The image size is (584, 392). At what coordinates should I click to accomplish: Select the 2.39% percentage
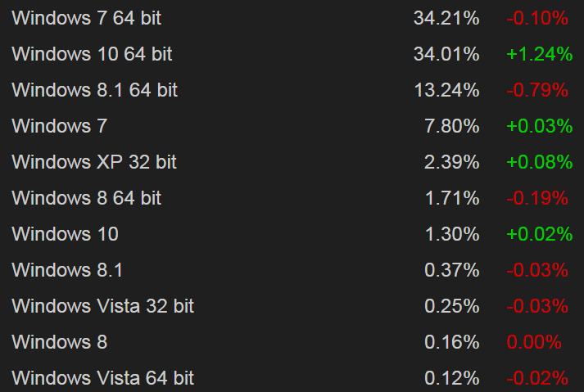coord(451,162)
